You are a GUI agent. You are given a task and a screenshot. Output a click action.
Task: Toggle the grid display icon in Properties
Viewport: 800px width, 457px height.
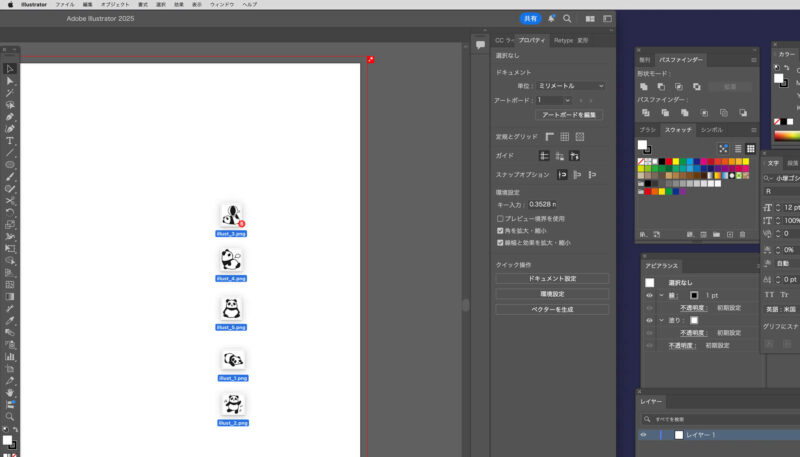pos(564,136)
